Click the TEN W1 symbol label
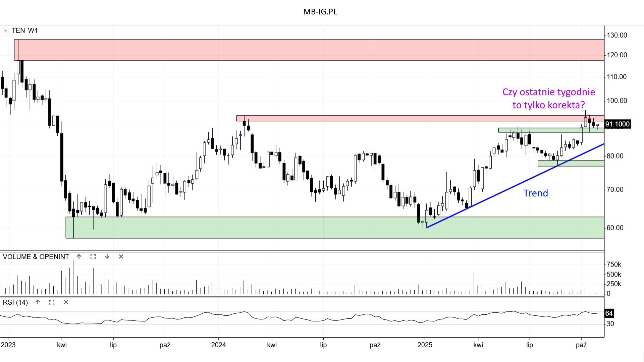 coord(25,31)
